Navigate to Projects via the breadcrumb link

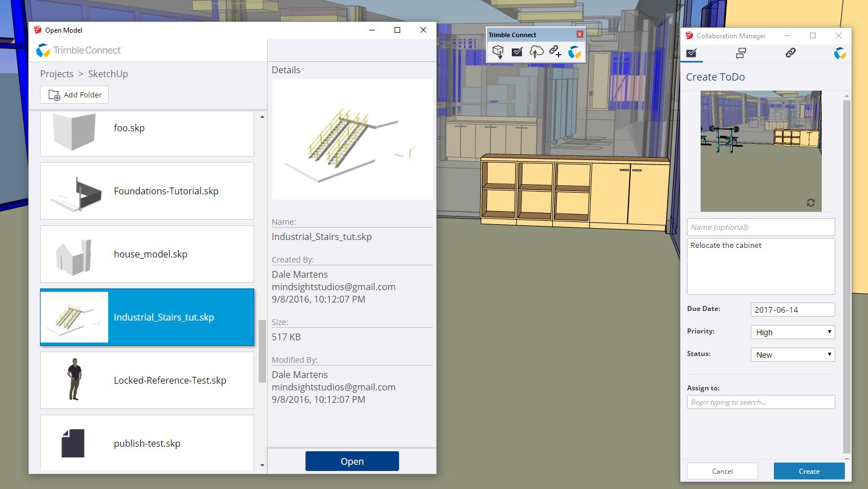57,74
